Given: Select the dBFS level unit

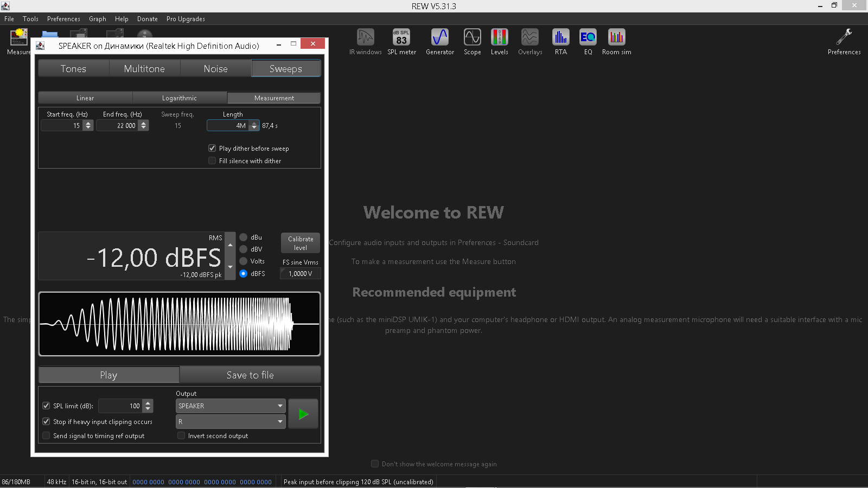Looking at the screenshot, I should click(244, 273).
